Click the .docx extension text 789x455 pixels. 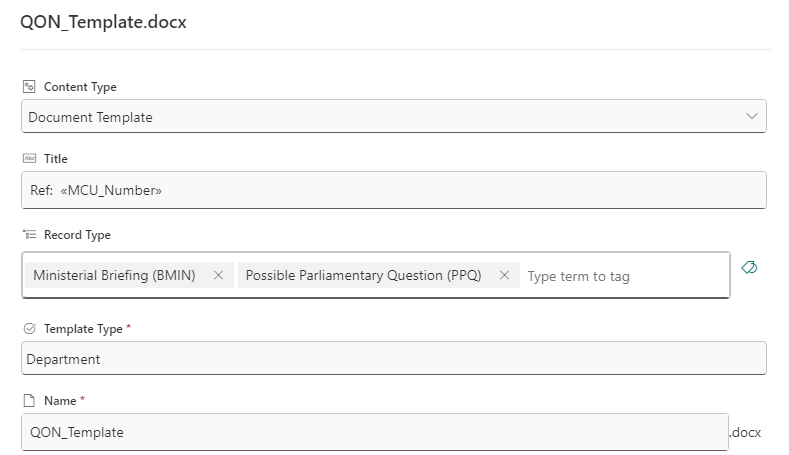coord(746,432)
